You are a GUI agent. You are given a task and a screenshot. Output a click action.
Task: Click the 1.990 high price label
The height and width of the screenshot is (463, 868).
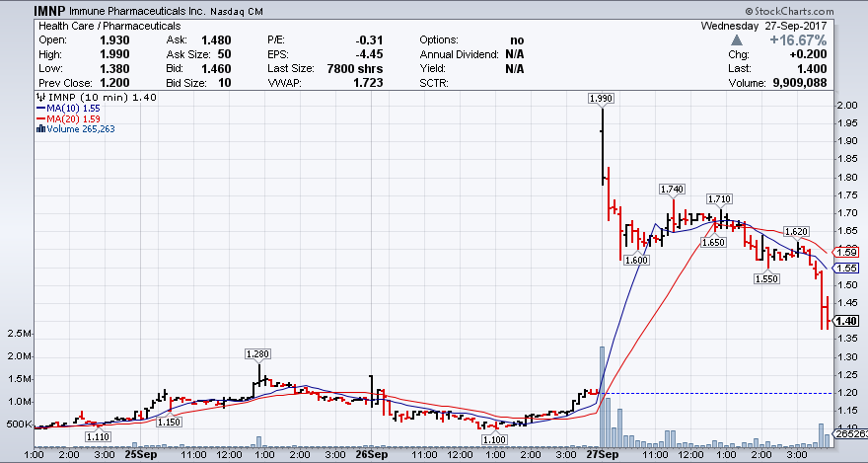(x=599, y=99)
